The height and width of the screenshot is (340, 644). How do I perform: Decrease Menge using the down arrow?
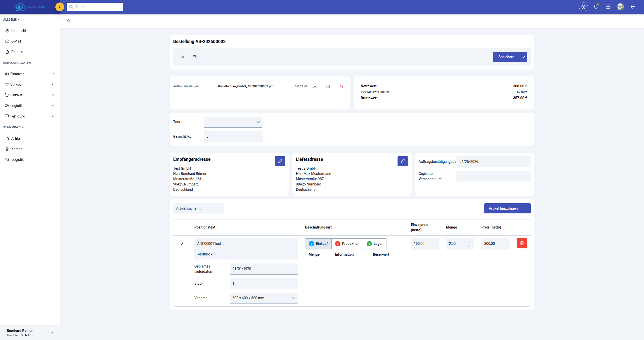pos(469,246)
